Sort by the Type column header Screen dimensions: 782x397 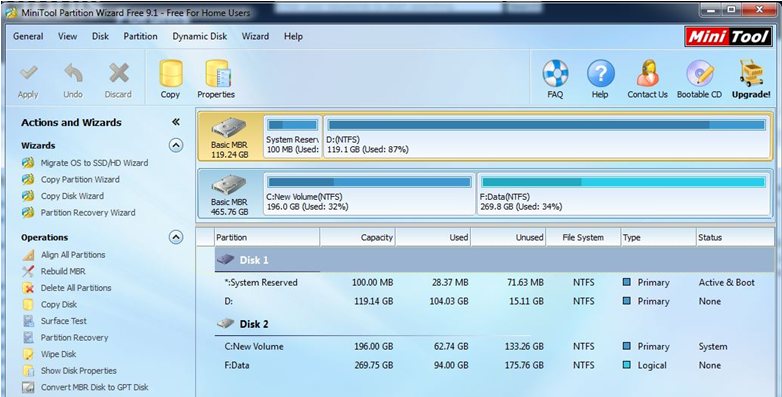[x=658, y=237]
